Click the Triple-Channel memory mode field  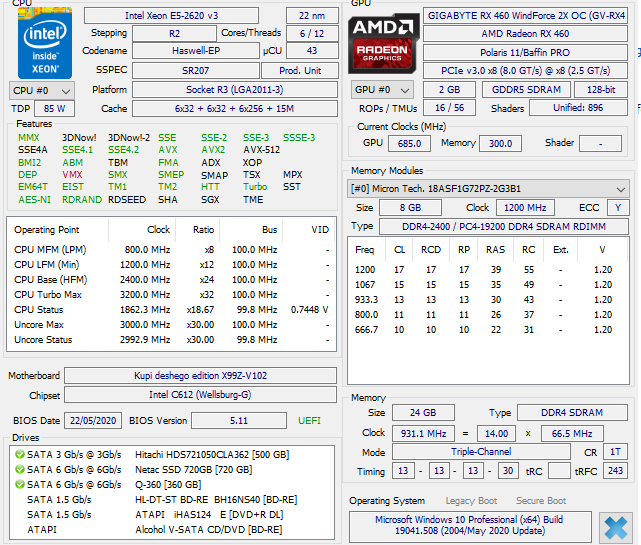(x=481, y=452)
